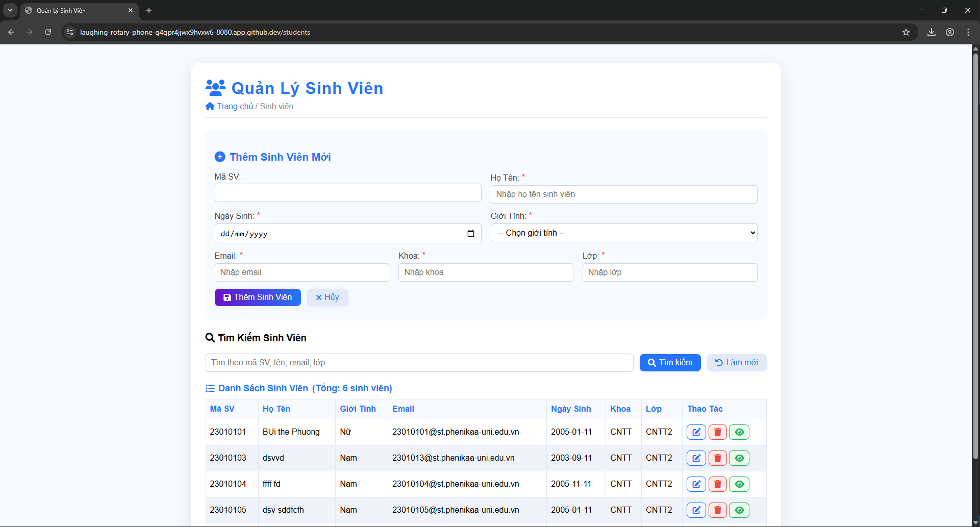Edit student 23010103 with pencil icon
This screenshot has width=980, height=527.
pos(696,458)
